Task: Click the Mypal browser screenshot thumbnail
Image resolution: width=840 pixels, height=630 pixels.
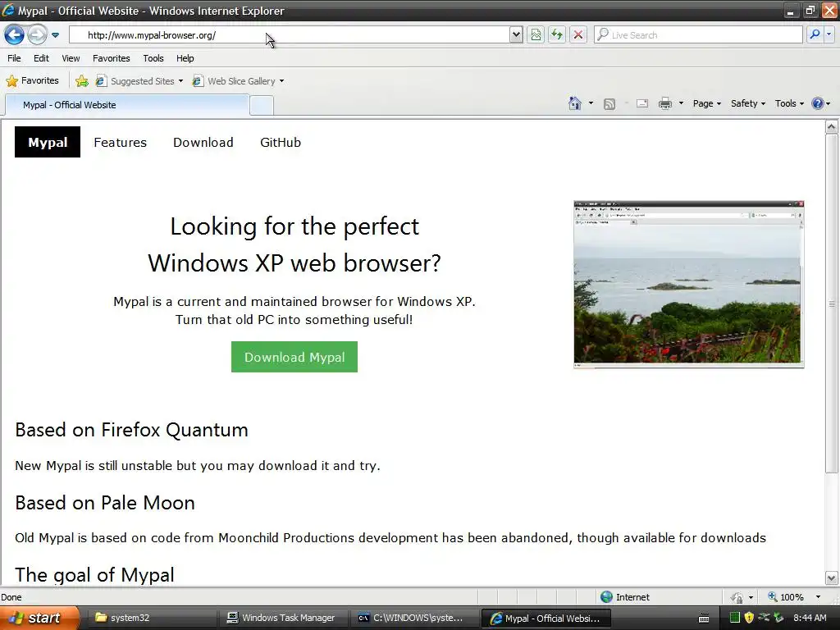Action: (688, 285)
